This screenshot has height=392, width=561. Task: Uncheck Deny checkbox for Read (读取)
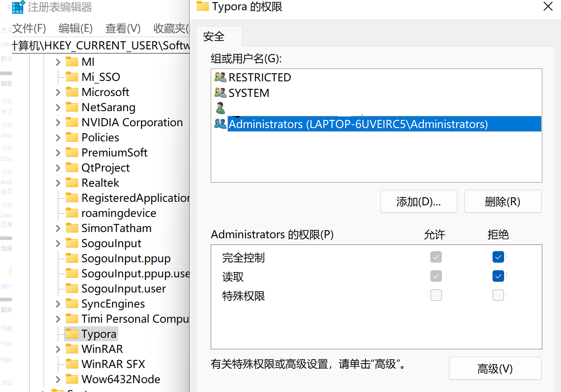point(498,276)
